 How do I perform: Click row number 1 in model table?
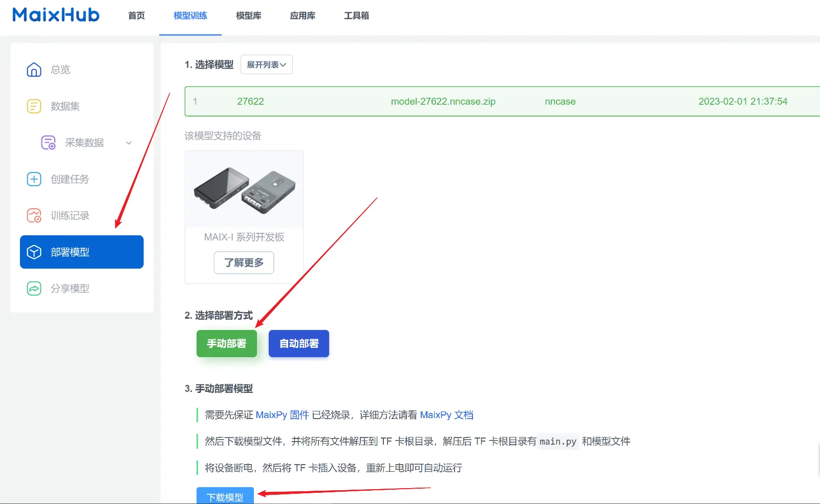195,101
